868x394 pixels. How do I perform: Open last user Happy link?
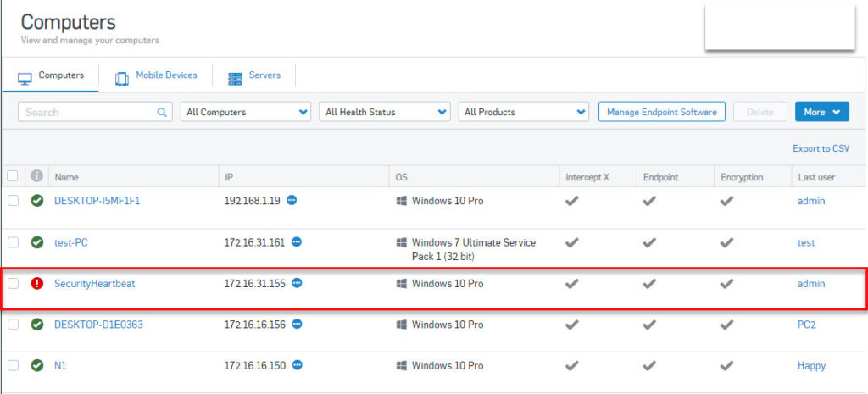tap(811, 365)
